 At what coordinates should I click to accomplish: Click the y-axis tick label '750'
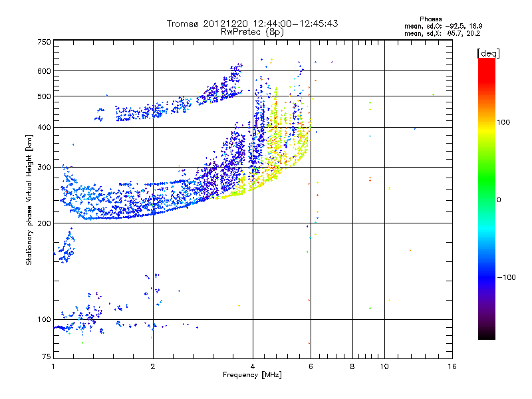point(44,42)
